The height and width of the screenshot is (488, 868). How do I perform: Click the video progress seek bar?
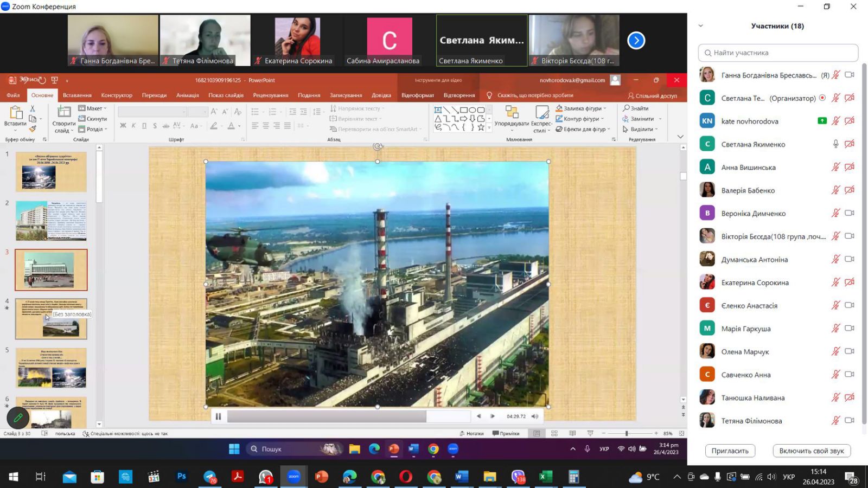click(348, 416)
